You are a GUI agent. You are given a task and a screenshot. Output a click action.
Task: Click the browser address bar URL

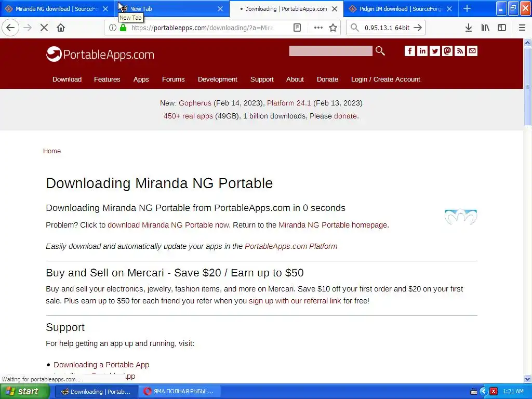[x=202, y=28]
